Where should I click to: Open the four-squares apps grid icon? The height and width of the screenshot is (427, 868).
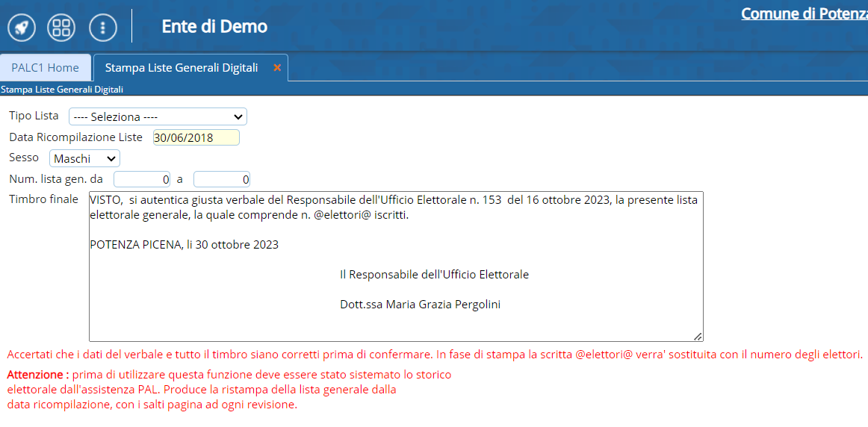click(61, 28)
